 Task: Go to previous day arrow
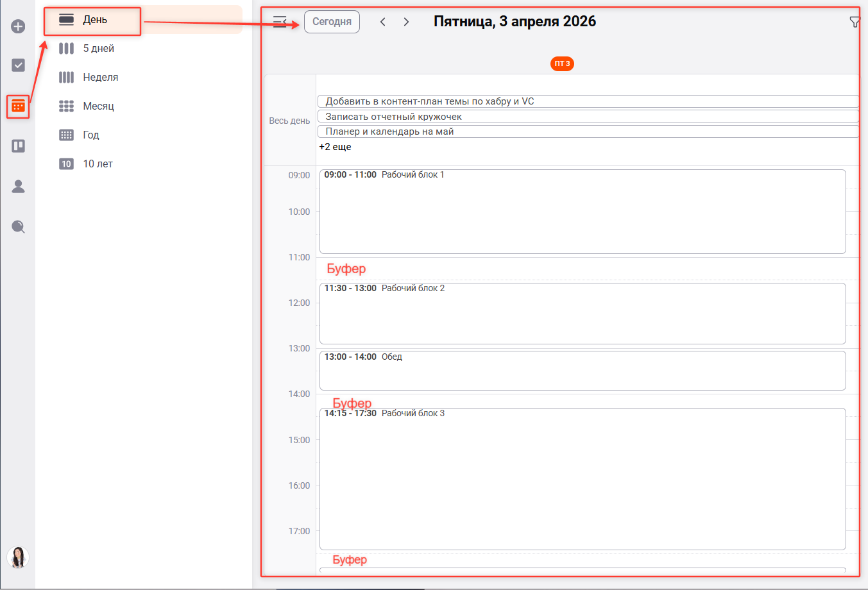click(x=383, y=22)
